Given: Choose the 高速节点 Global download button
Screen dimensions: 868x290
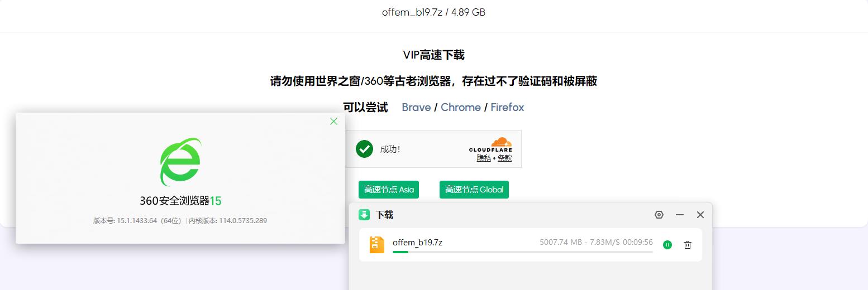Looking at the screenshot, I should pyautogui.click(x=474, y=190).
